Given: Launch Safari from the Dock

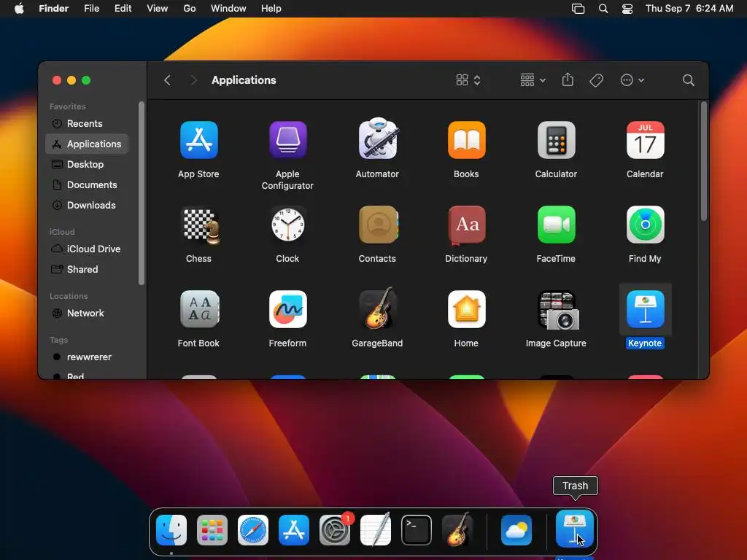Looking at the screenshot, I should pyautogui.click(x=253, y=530).
